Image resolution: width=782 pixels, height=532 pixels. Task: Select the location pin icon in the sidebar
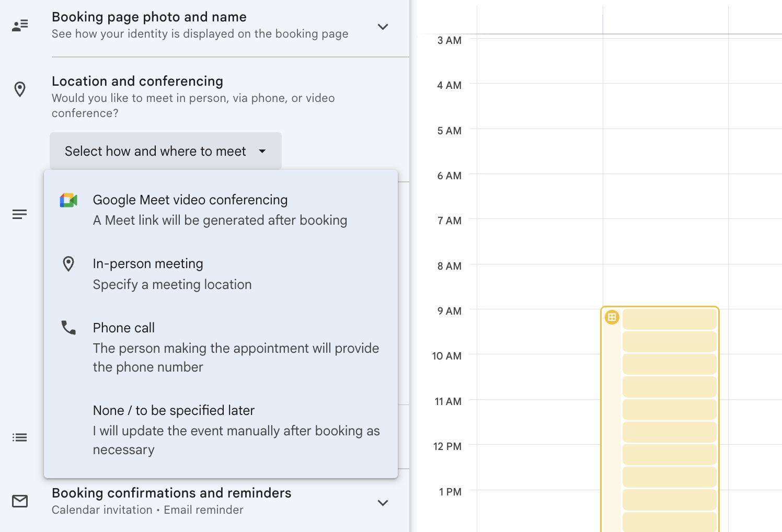tap(19, 89)
